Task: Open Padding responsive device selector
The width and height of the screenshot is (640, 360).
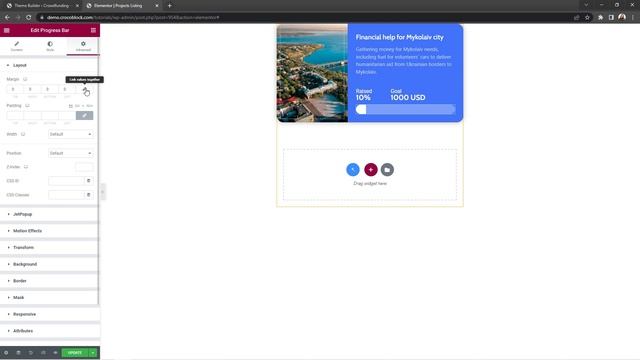Action: tap(27, 106)
